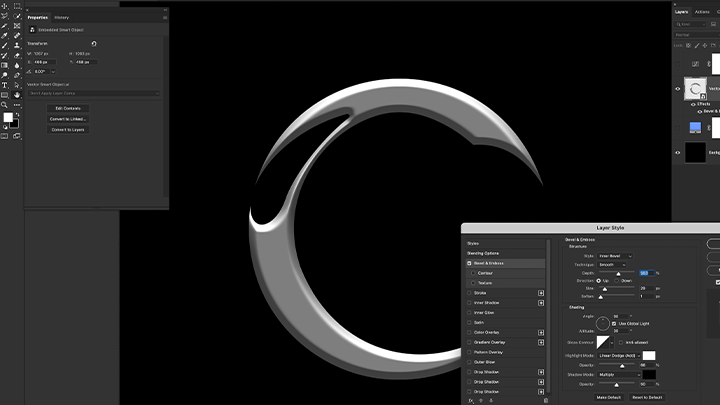Image resolution: width=720 pixels, height=405 pixels.
Task: Open the Gloss Contour picker arrow
Action: click(x=612, y=343)
